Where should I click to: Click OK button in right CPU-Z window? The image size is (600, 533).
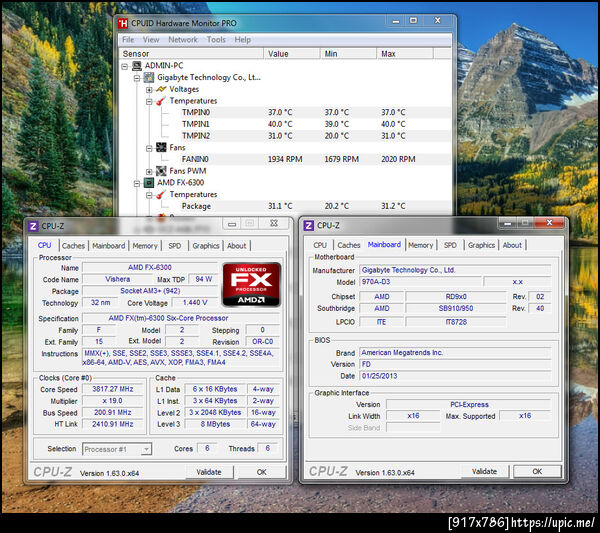click(537, 471)
